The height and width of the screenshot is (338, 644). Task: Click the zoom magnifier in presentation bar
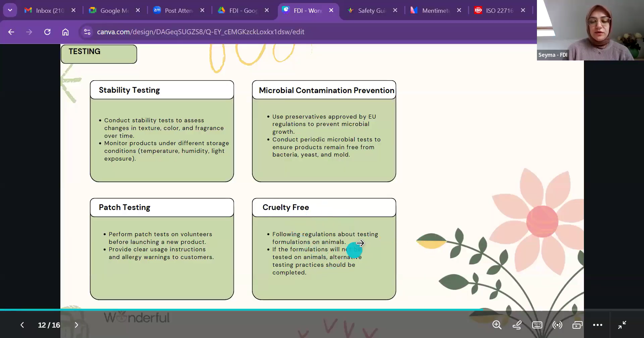pos(497,325)
